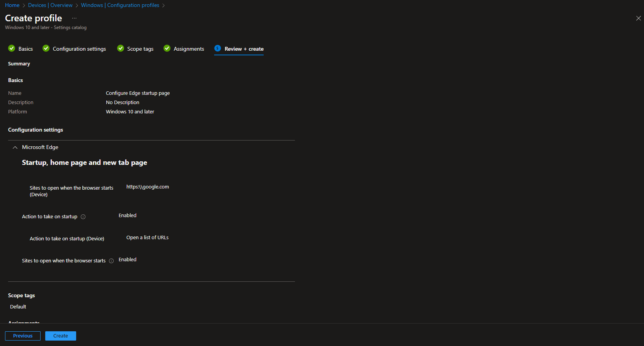
Task: Navigate to Devices | Overview breadcrumb
Action: tap(50, 5)
